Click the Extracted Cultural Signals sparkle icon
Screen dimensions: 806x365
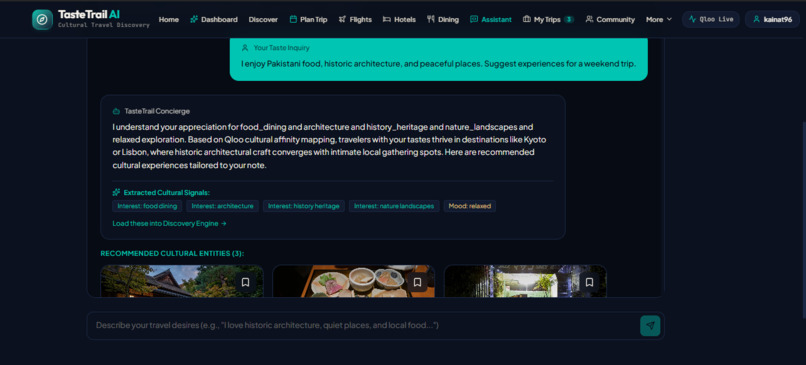(116, 192)
